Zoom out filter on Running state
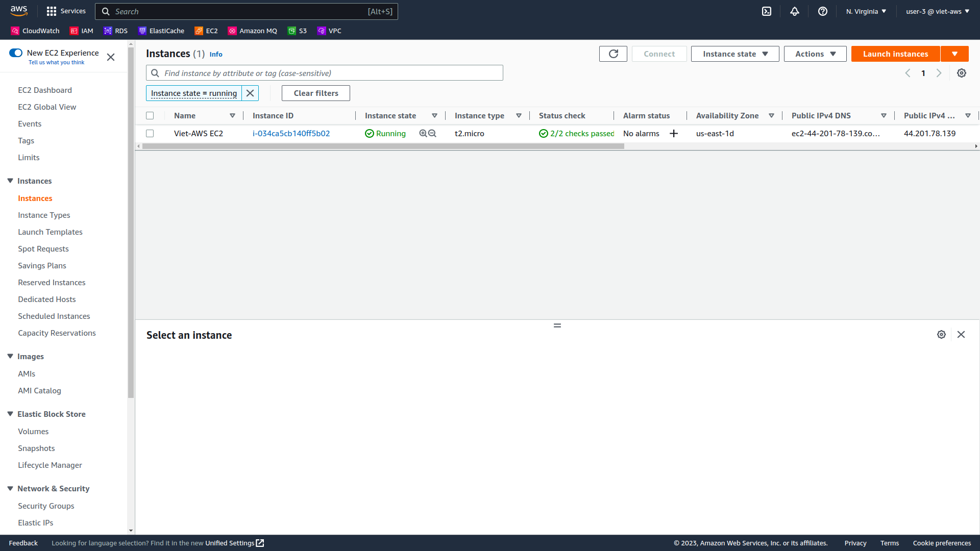The height and width of the screenshot is (551, 980). pos(432,133)
